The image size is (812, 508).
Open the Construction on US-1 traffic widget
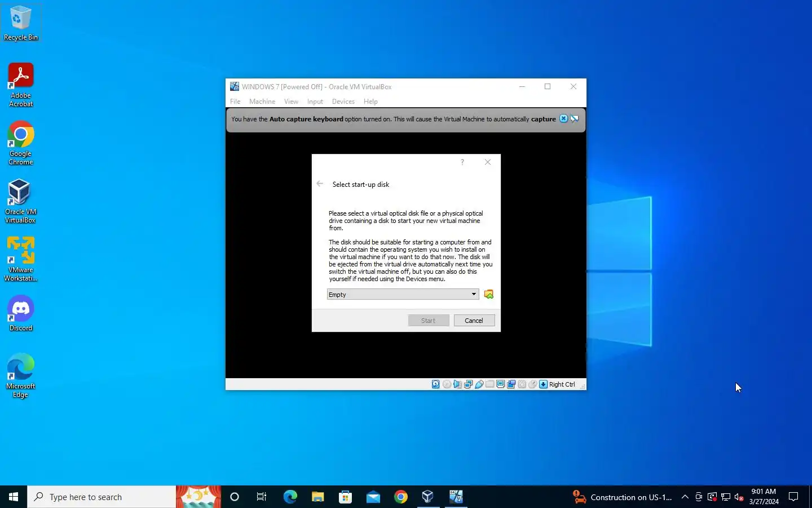(x=623, y=497)
